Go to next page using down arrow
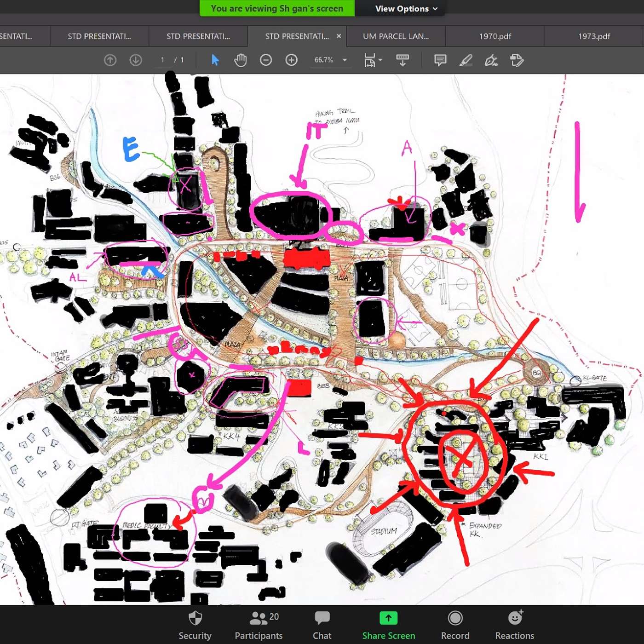This screenshot has height=644, width=644. pos(136,60)
